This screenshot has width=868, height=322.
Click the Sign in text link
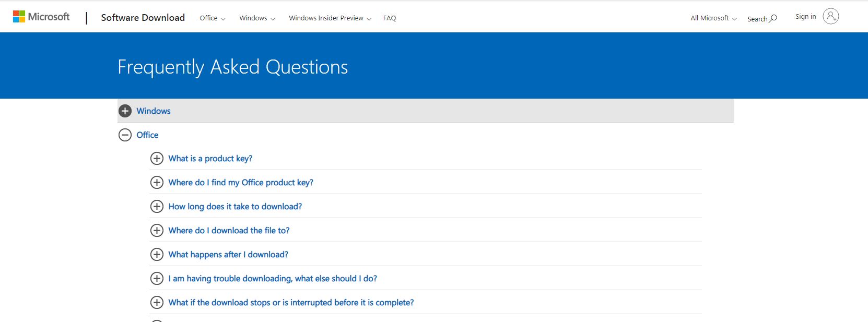[805, 17]
